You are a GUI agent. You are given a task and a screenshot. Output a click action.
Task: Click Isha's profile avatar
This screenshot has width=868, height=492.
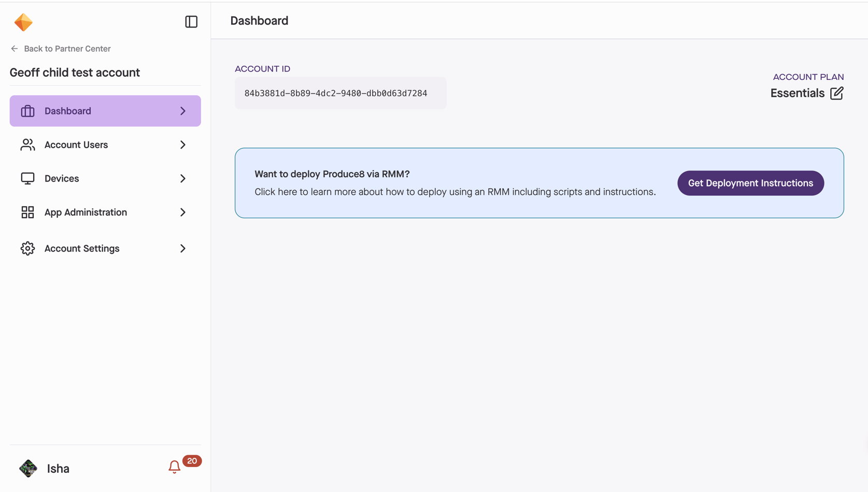[x=28, y=468]
